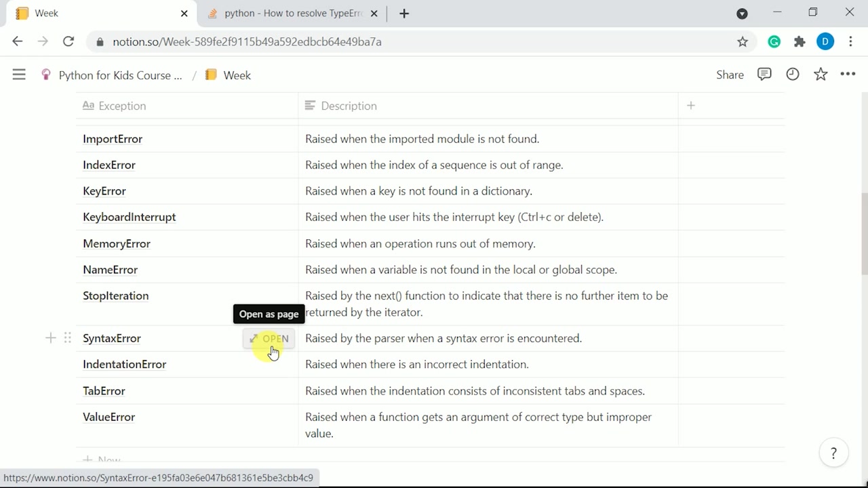Click the drag handle beside SyntaxError
Viewport: 868px width, 488px height.
pyautogui.click(x=67, y=338)
